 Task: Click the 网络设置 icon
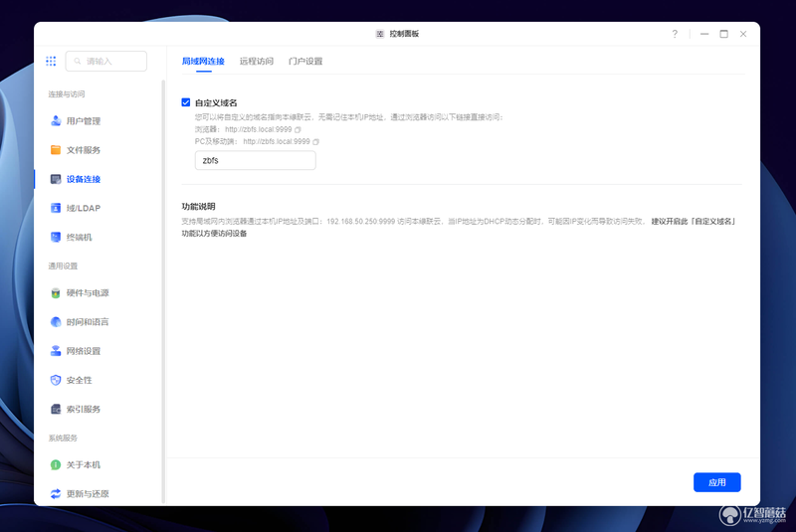coord(56,350)
